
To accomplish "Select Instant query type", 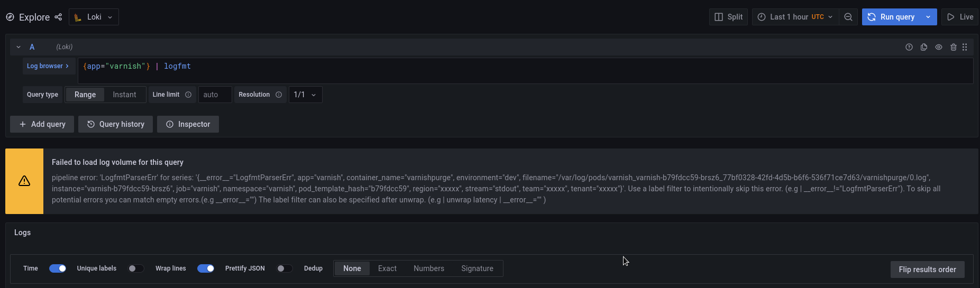I will [x=124, y=95].
